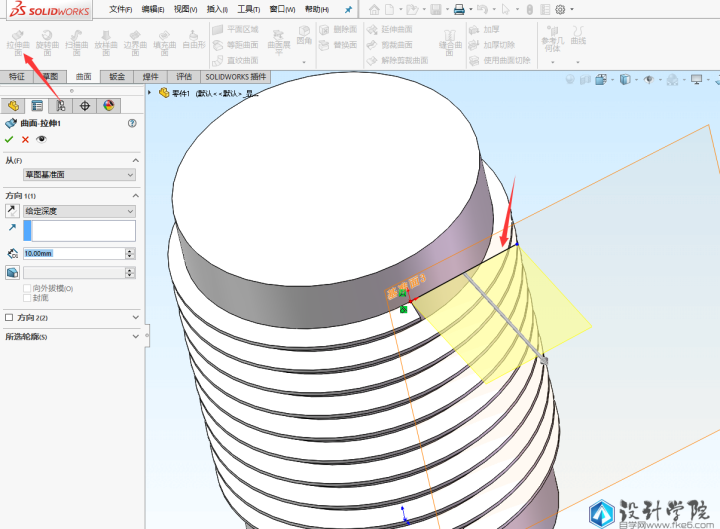Open the DisplayManager color wheel tab
Image resolution: width=720 pixels, height=529 pixels.
[108, 105]
